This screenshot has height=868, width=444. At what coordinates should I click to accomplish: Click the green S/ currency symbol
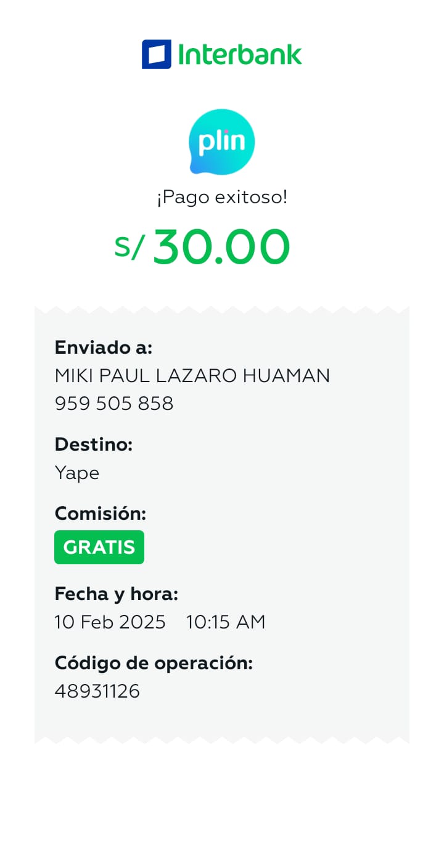pyautogui.click(x=129, y=248)
